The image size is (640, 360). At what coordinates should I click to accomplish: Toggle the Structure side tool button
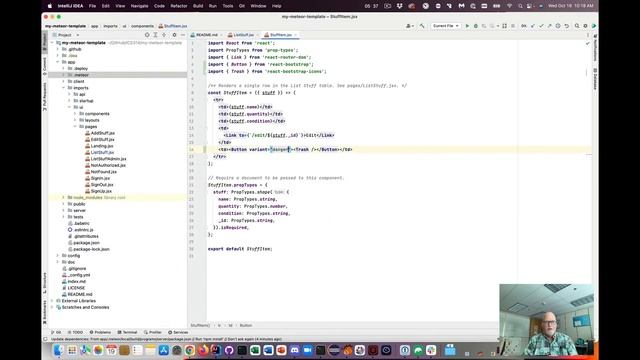44,283
